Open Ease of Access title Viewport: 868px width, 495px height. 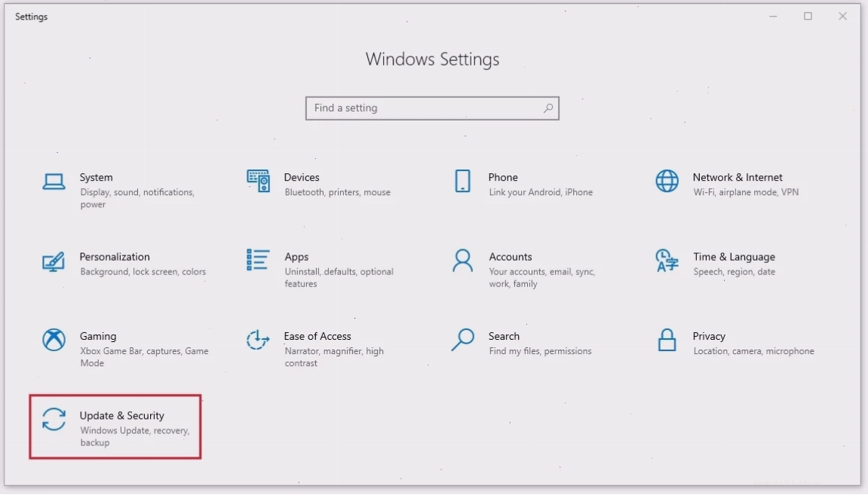tap(317, 336)
